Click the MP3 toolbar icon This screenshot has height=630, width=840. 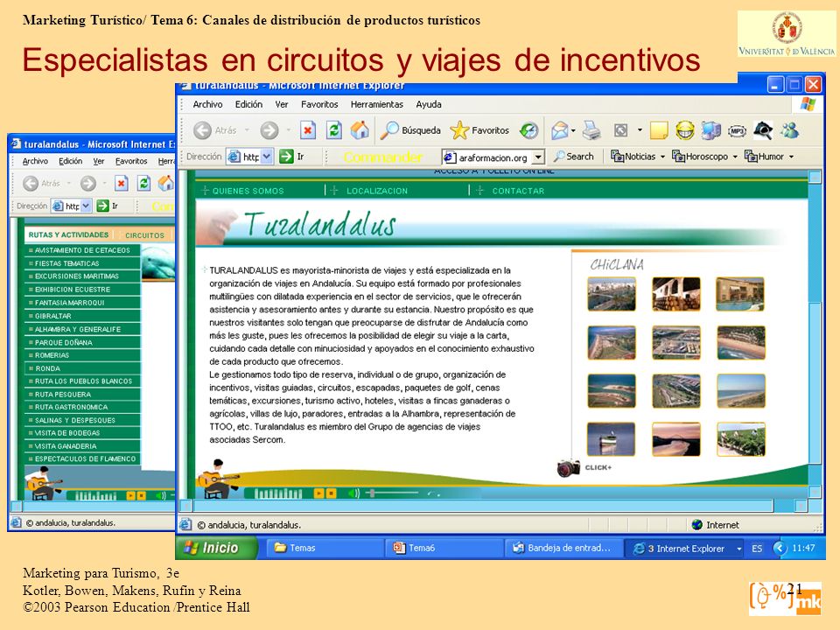[x=737, y=130]
